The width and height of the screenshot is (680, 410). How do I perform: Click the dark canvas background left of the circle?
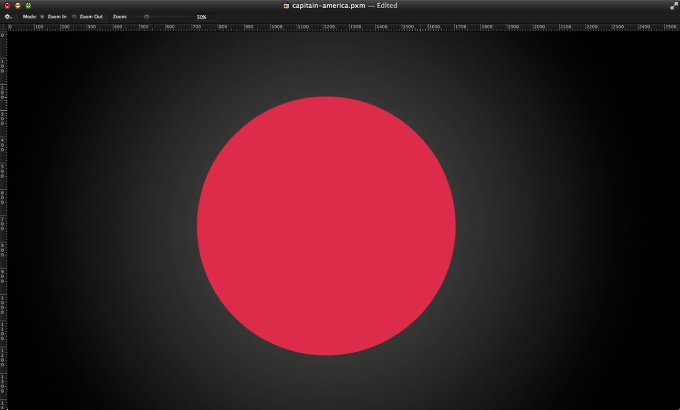coord(100,226)
